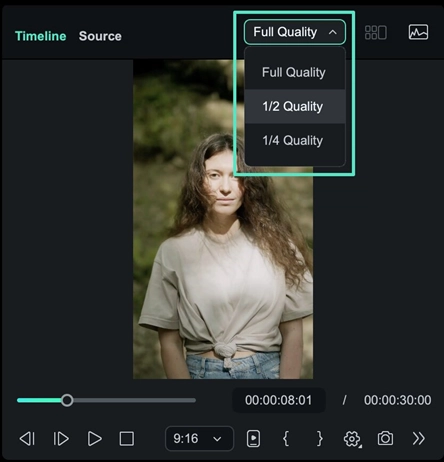Viewport: 444px width, 462px height.
Task: Collapse the Full Quality dropdown
Action: [x=295, y=32]
